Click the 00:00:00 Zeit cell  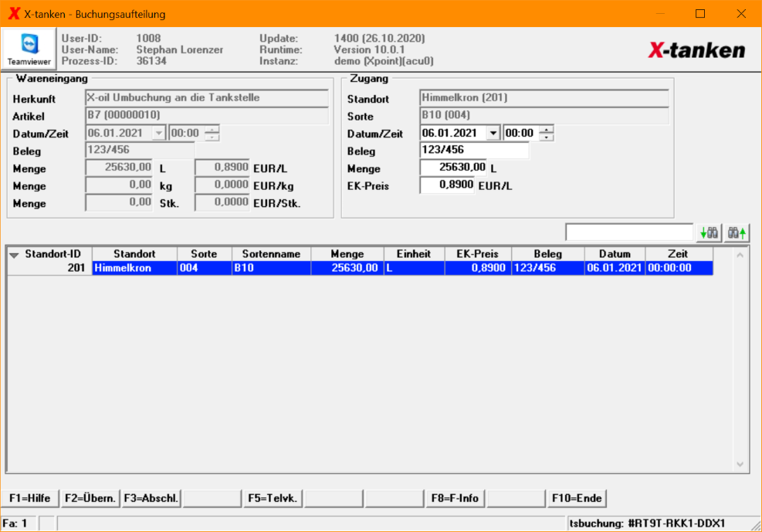(679, 268)
